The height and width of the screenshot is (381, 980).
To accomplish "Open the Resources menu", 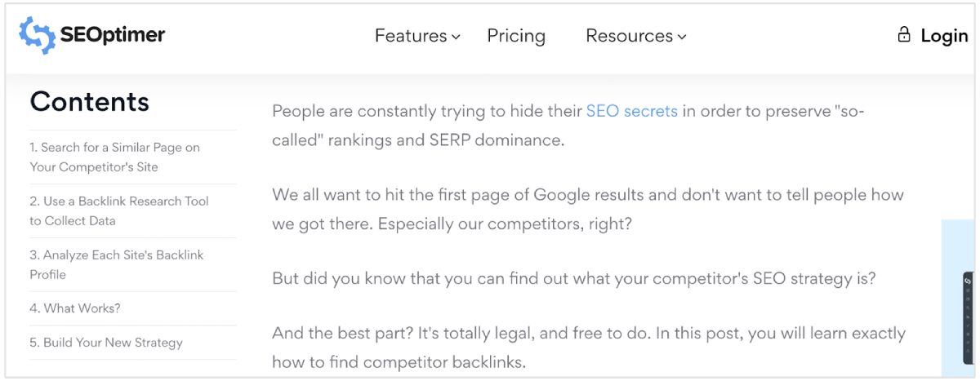I will (629, 36).
